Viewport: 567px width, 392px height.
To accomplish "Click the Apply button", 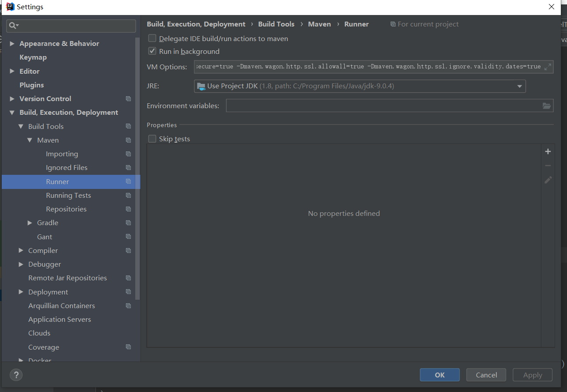I will [533, 375].
